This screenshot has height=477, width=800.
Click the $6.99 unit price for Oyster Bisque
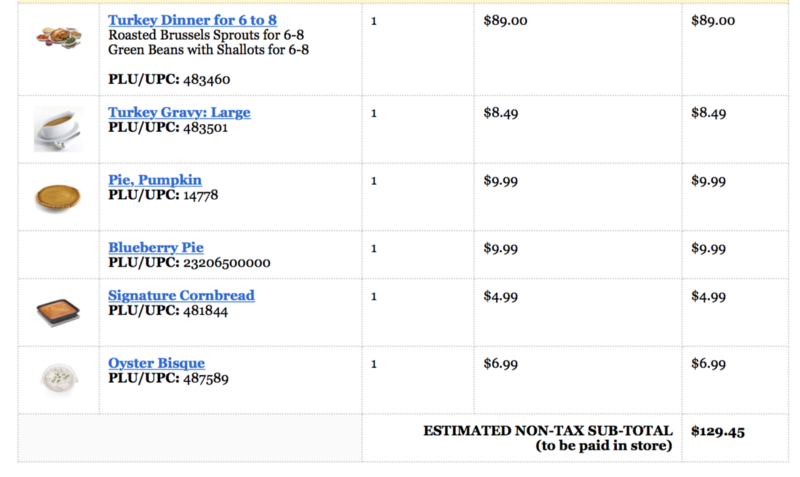click(501, 364)
